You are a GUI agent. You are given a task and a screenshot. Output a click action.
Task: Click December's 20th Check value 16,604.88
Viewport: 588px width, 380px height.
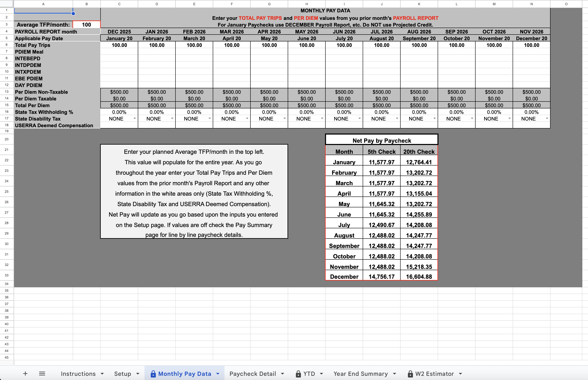coord(418,276)
